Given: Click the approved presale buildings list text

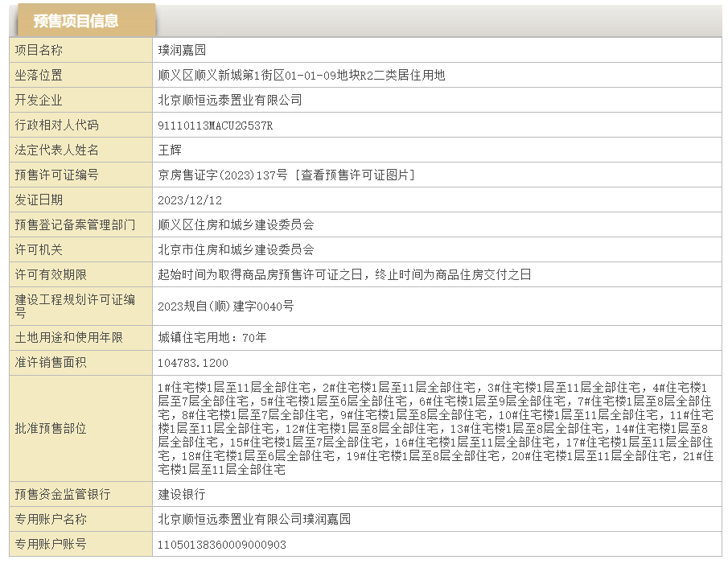Looking at the screenshot, I should (435, 429).
